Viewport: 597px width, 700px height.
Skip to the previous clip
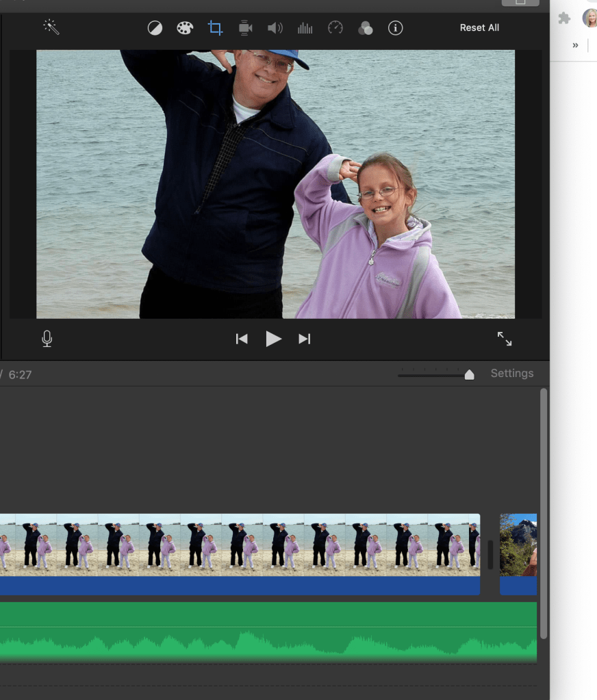[242, 339]
